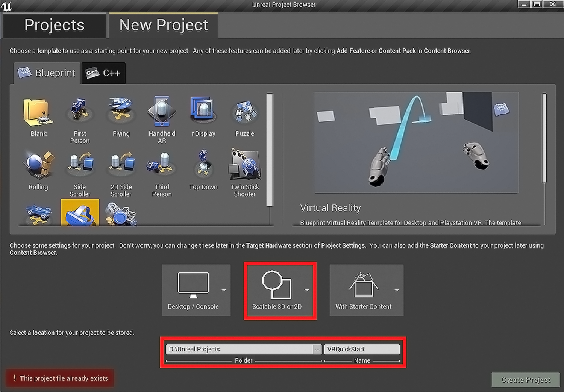Click the project Folder path field

[240, 349]
